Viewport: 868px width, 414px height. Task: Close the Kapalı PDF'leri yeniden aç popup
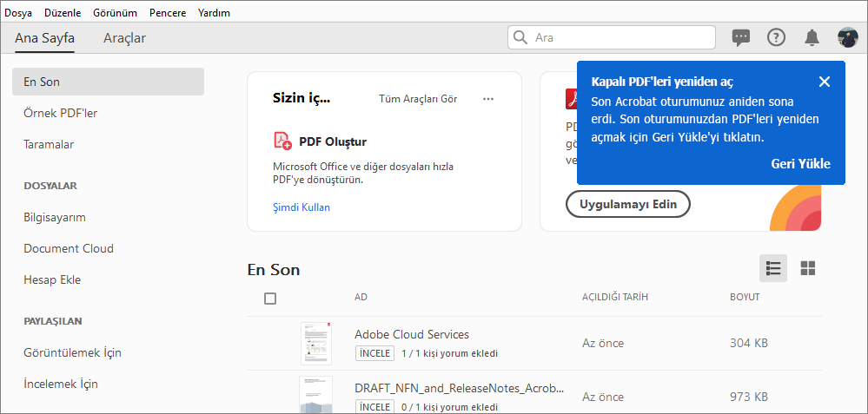[825, 82]
